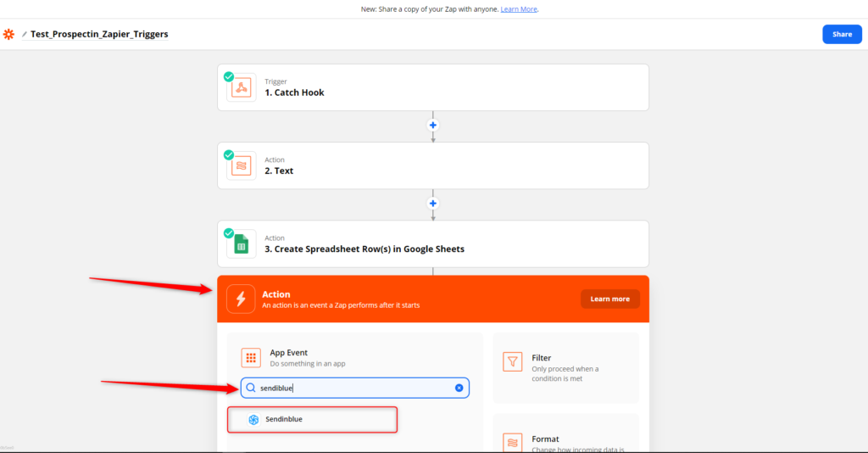Click green checkmark on Google Sheets step

[x=229, y=233]
